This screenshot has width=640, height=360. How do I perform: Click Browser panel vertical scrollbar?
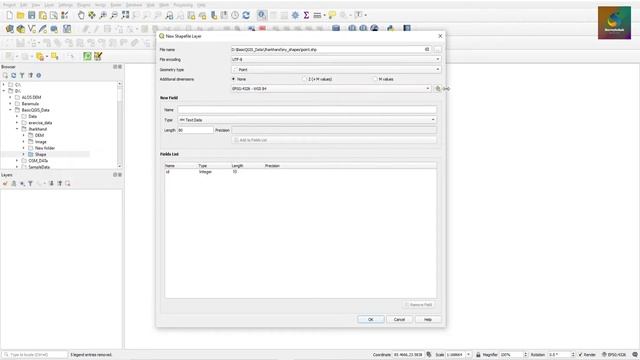point(120,124)
